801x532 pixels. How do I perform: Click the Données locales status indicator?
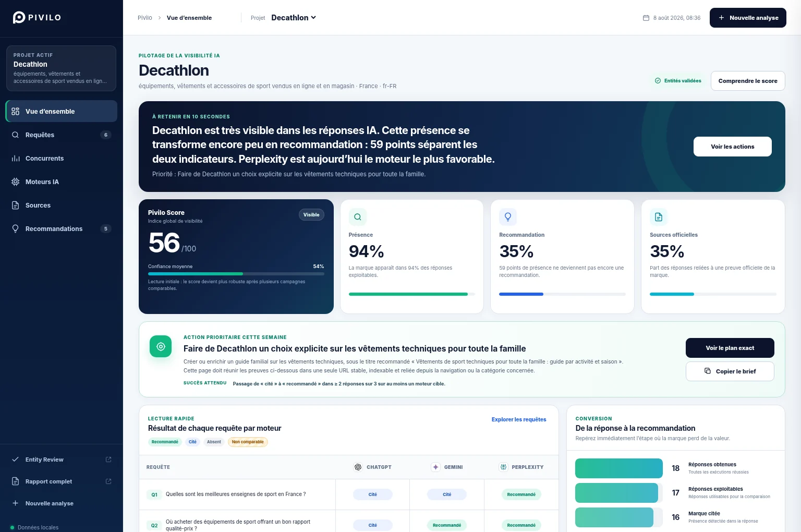34,527
